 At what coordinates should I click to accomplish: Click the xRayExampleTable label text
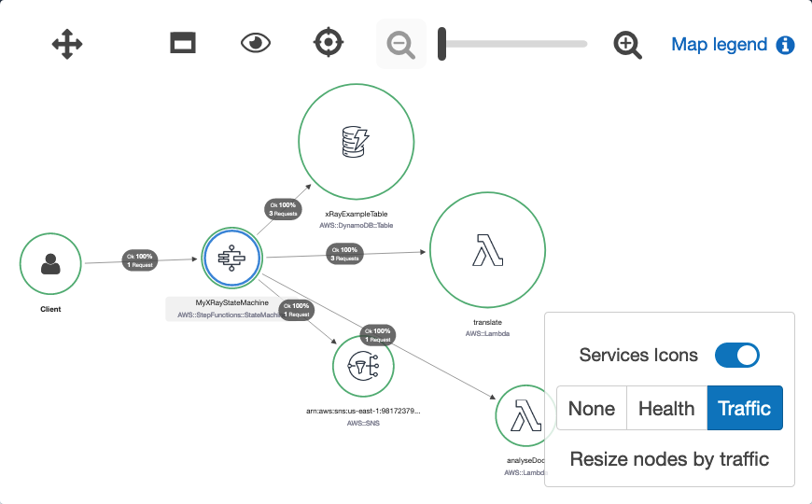357,214
